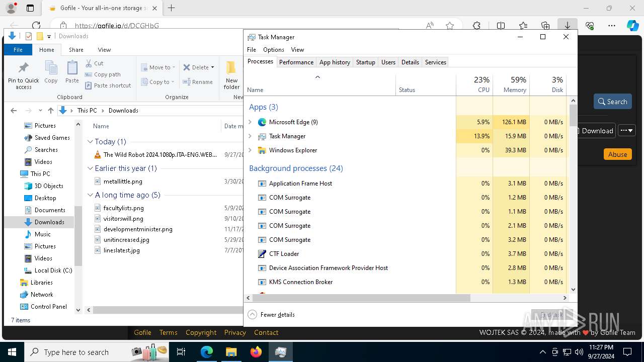Open the Services tab
This screenshot has width=644, height=362.
click(436, 62)
